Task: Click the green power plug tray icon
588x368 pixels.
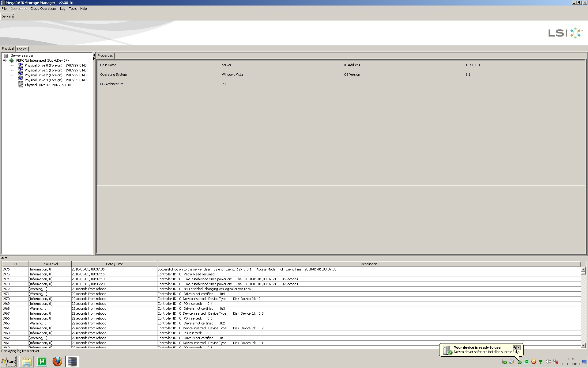Action: tap(541, 362)
